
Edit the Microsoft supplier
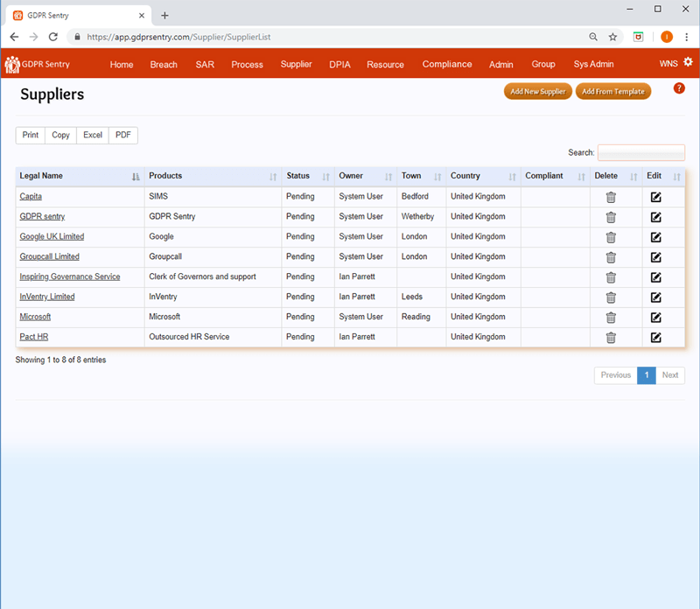tap(655, 318)
